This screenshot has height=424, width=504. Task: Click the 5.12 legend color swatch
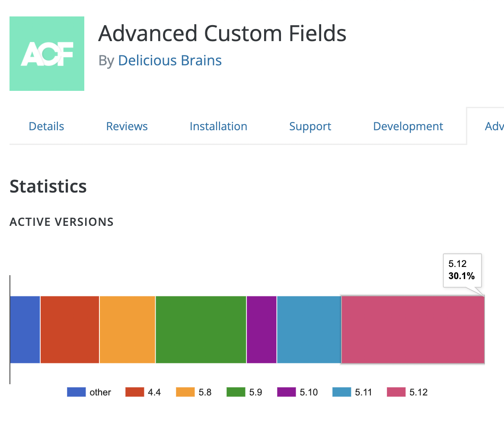coord(396,392)
